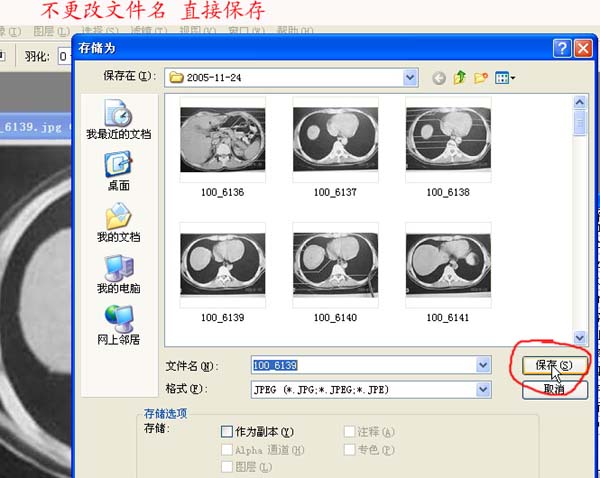Toggle the Spot Colors (专色) checkbox
Viewport: 600px width, 478px height.
(x=349, y=450)
